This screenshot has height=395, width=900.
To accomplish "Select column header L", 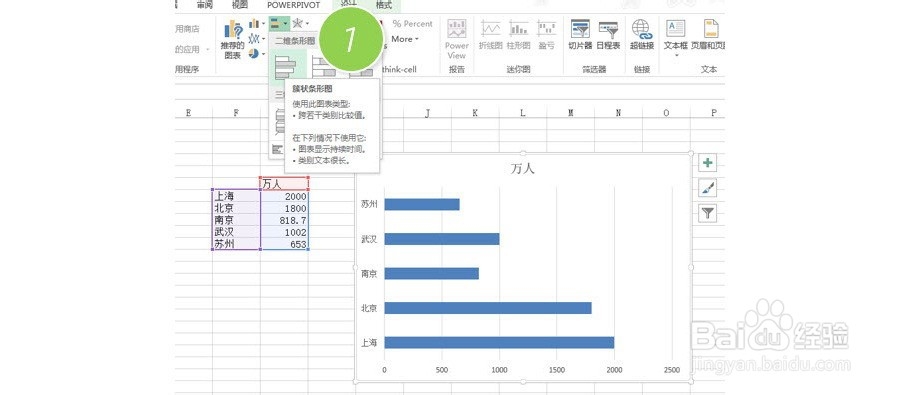I will (523, 113).
